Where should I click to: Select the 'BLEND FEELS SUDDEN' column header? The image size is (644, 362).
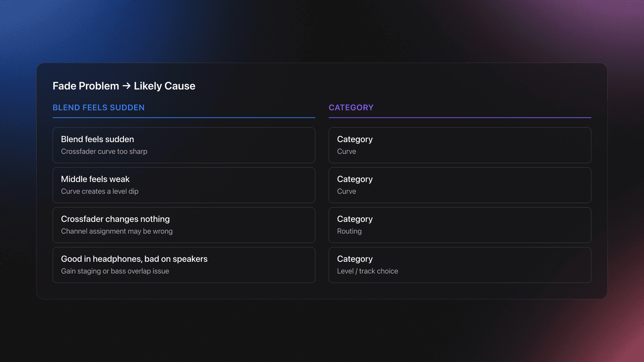coord(98,108)
